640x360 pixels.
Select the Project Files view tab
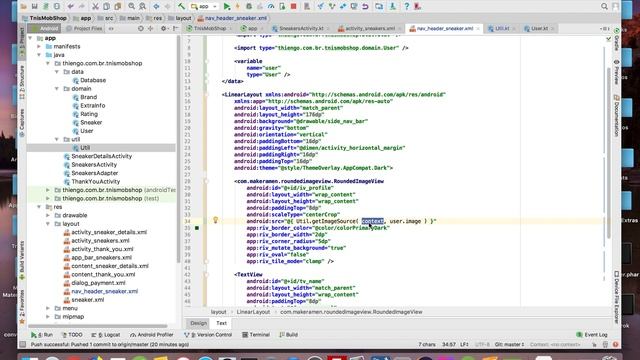tap(84, 29)
